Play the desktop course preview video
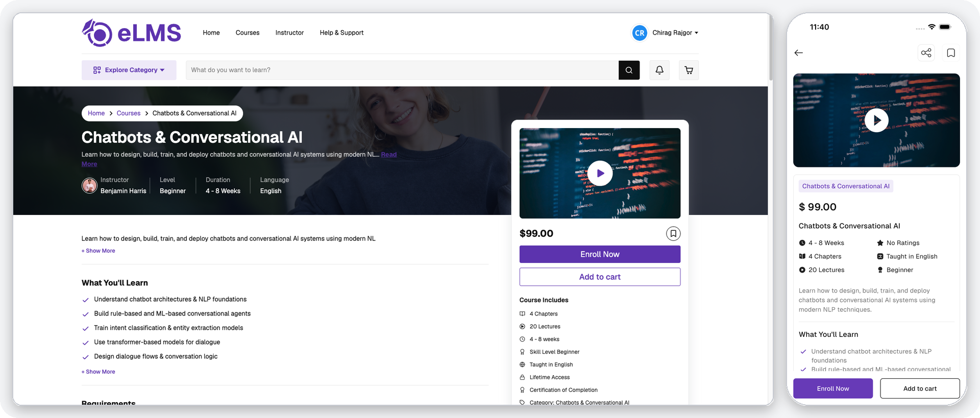 pyautogui.click(x=600, y=174)
